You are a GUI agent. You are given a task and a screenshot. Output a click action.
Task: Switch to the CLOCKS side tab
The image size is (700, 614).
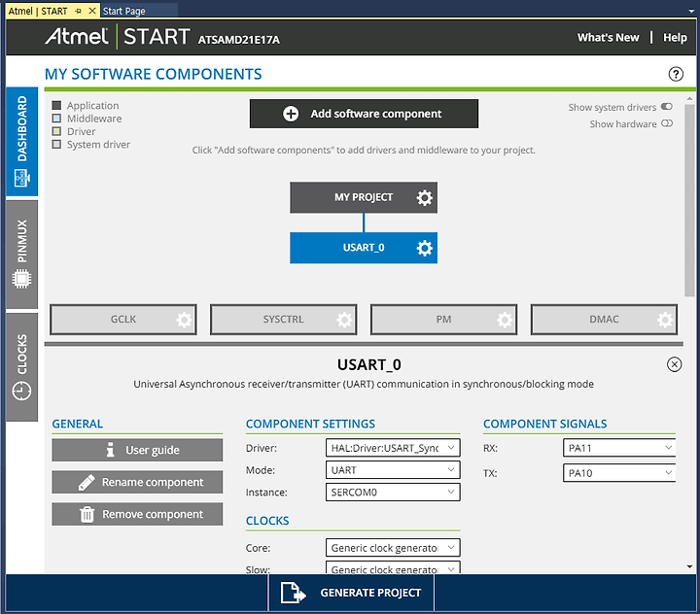point(21,367)
